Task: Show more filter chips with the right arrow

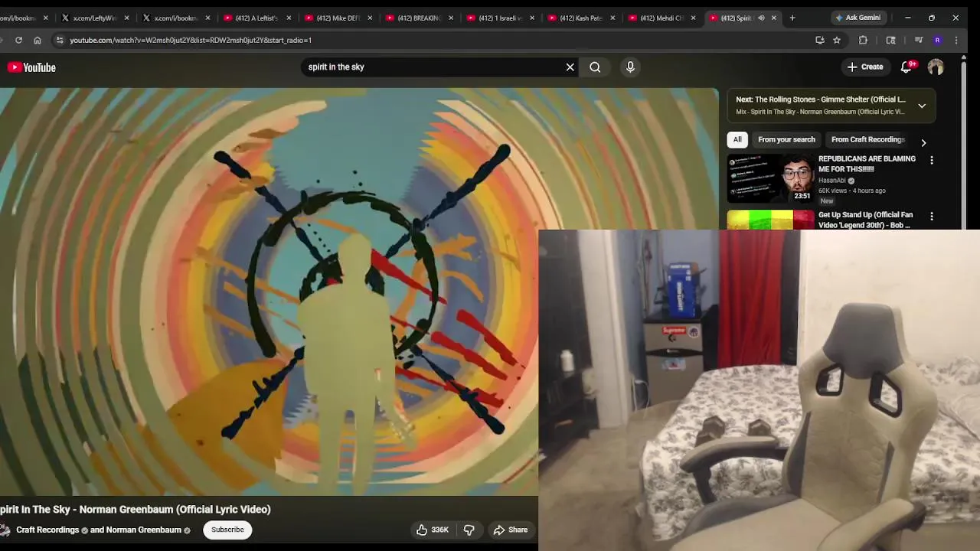Action: [x=923, y=143]
